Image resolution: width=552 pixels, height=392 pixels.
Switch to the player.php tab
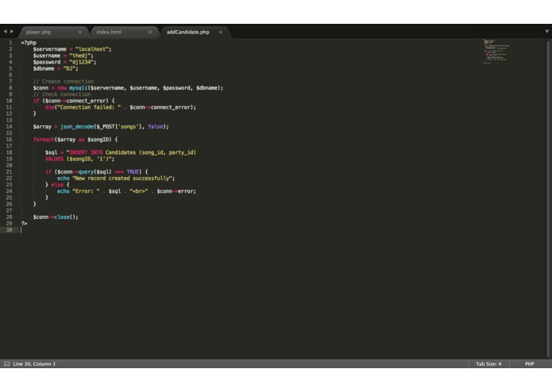[x=39, y=32]
